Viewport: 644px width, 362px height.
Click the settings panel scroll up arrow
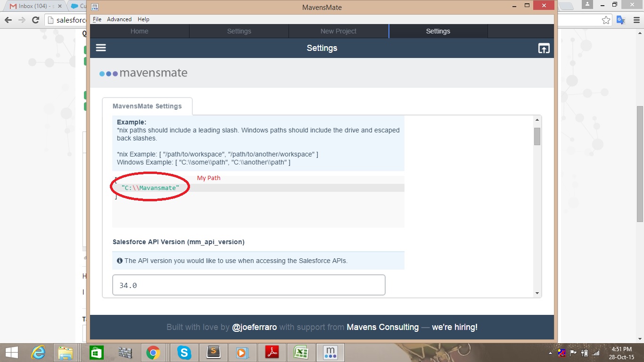pyautogui.click(x=537, y=120)
